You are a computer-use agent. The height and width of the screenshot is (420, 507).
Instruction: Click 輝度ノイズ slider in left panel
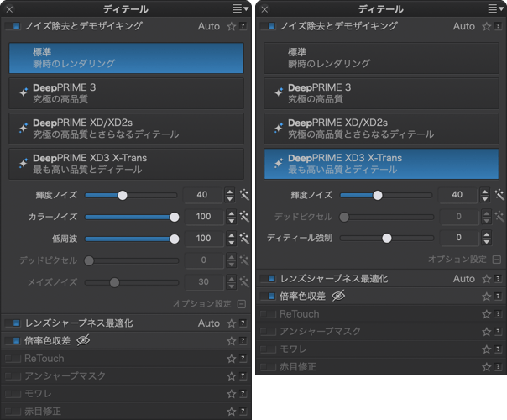tap(131, 195)
